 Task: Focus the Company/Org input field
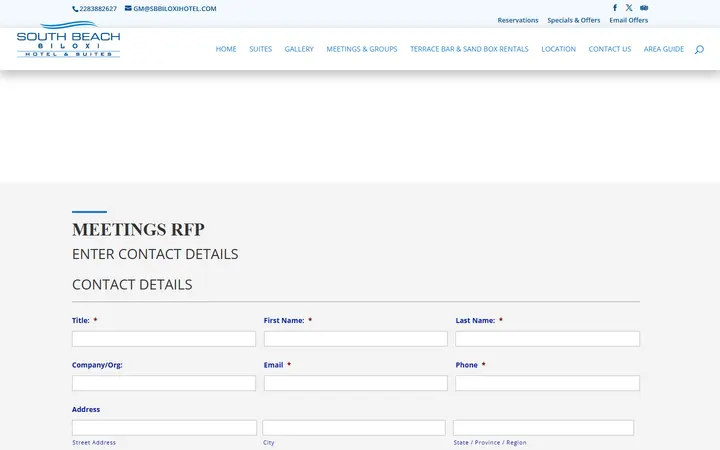(x=164, y=383)
